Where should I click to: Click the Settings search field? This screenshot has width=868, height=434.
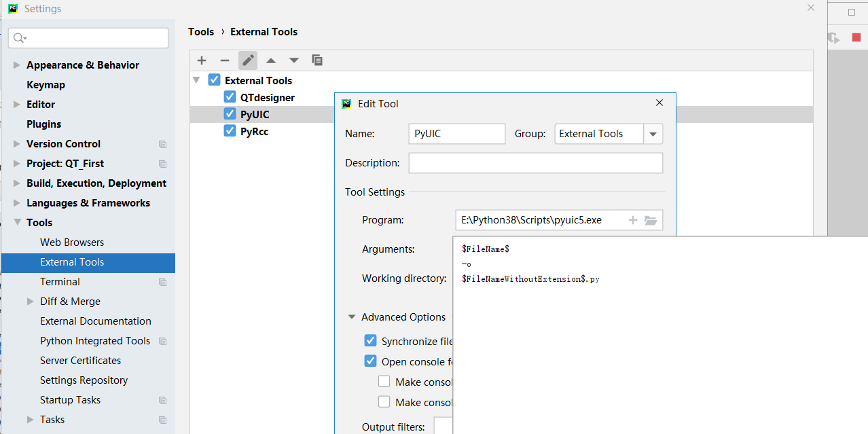[x=88, y=38]
